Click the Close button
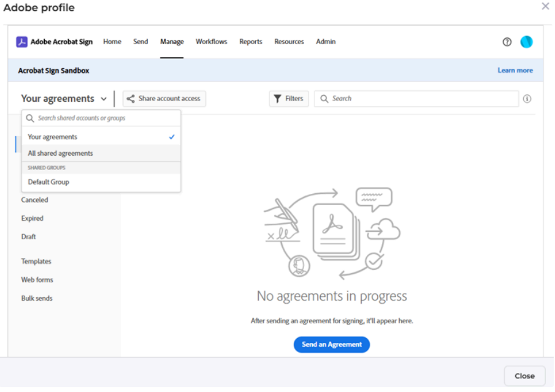The width and height of the screenshot is (555, 392). coord(524,377)
